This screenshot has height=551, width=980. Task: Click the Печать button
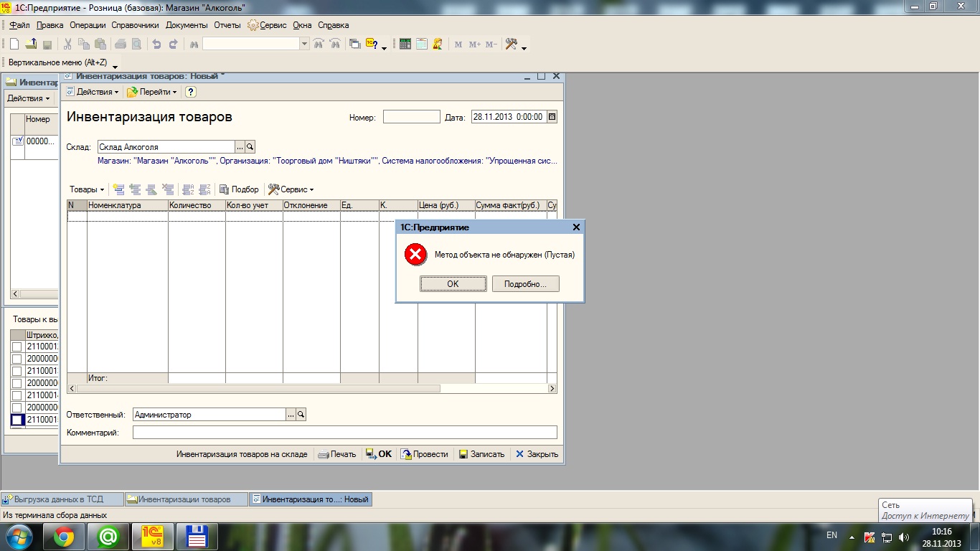336,454
